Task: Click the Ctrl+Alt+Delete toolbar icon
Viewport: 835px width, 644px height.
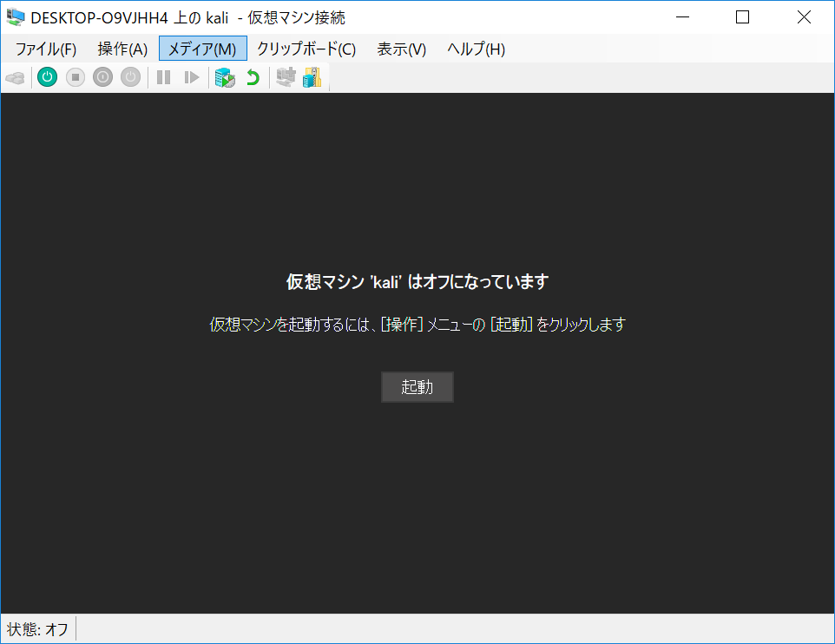Action: pos(15,78)
